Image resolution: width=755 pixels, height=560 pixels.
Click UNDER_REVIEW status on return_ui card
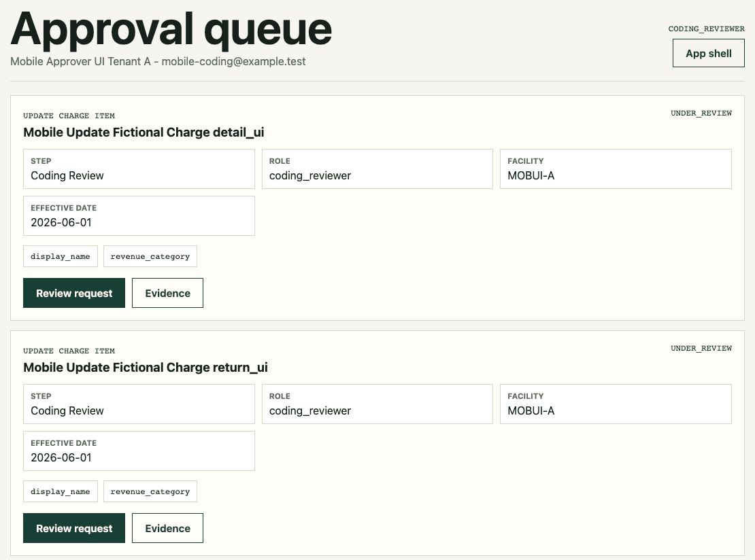pyautogui.click(x=701, y=349)
